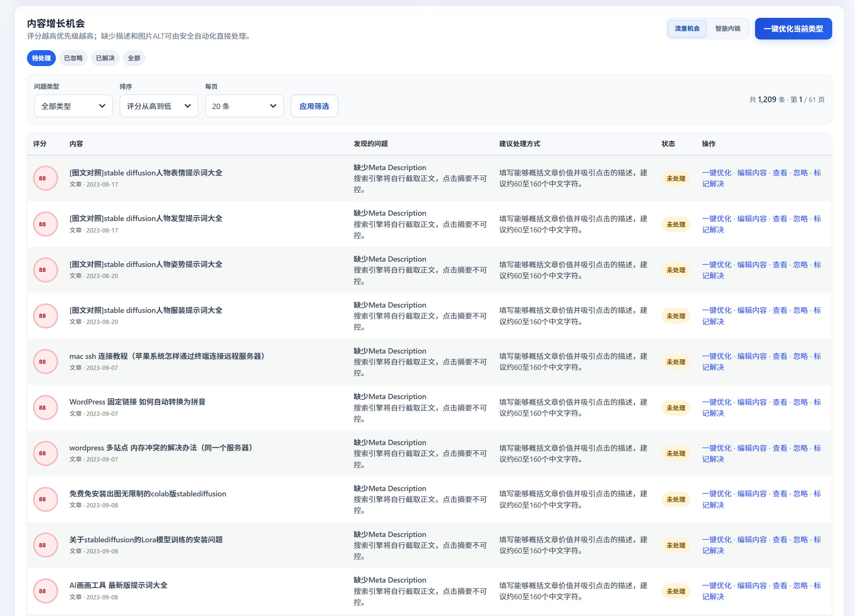Click the 评分 column header
Image resolution: width=855 pixels, height=616 pixels.
[40, 144]
